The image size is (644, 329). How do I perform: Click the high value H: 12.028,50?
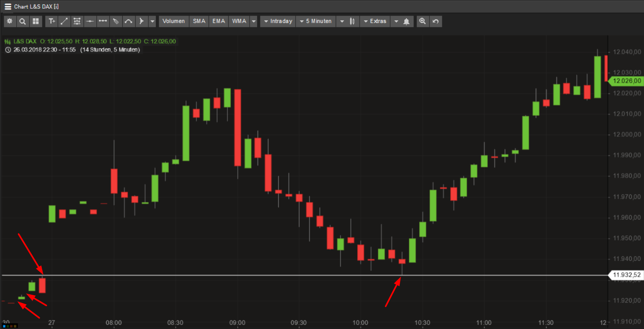pos(91,41)
